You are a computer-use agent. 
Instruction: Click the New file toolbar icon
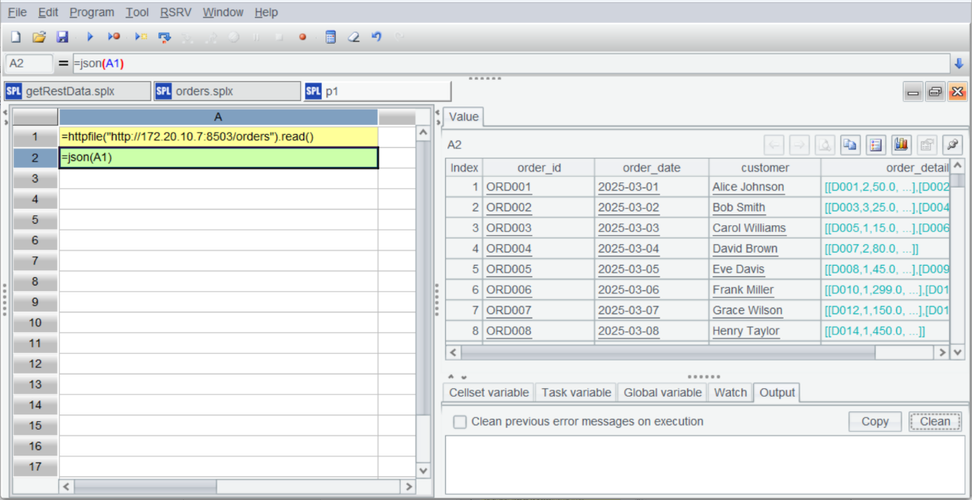pyautogui.click(x=16, y=37)
